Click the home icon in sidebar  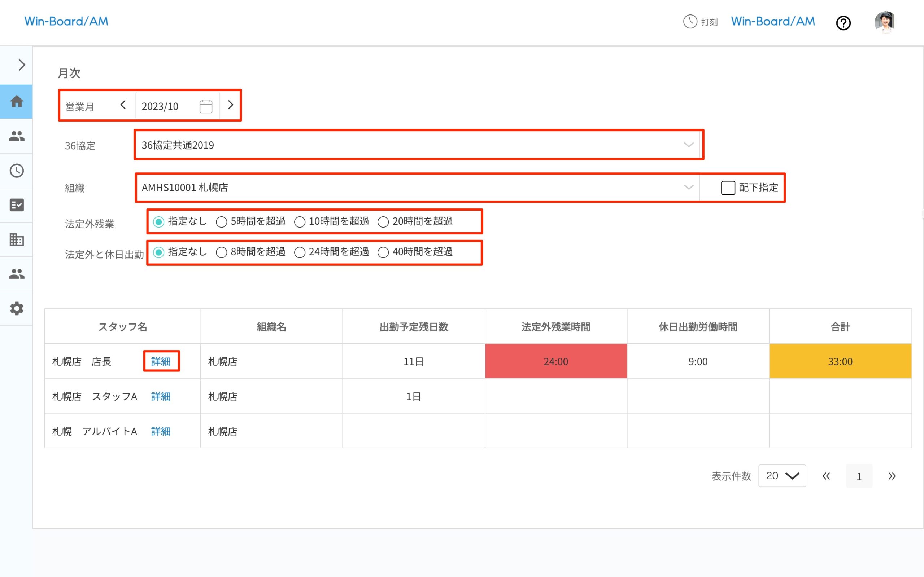click(16, 101)
